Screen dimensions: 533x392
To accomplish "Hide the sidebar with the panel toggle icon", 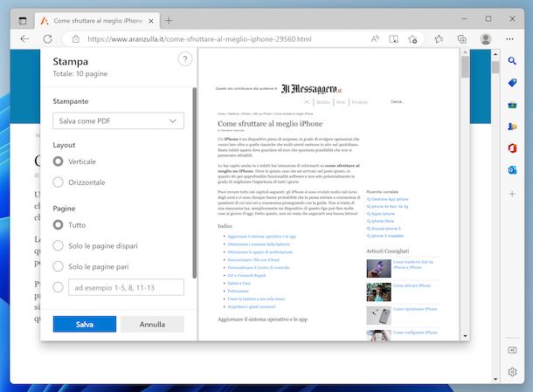I will [512, 350].
